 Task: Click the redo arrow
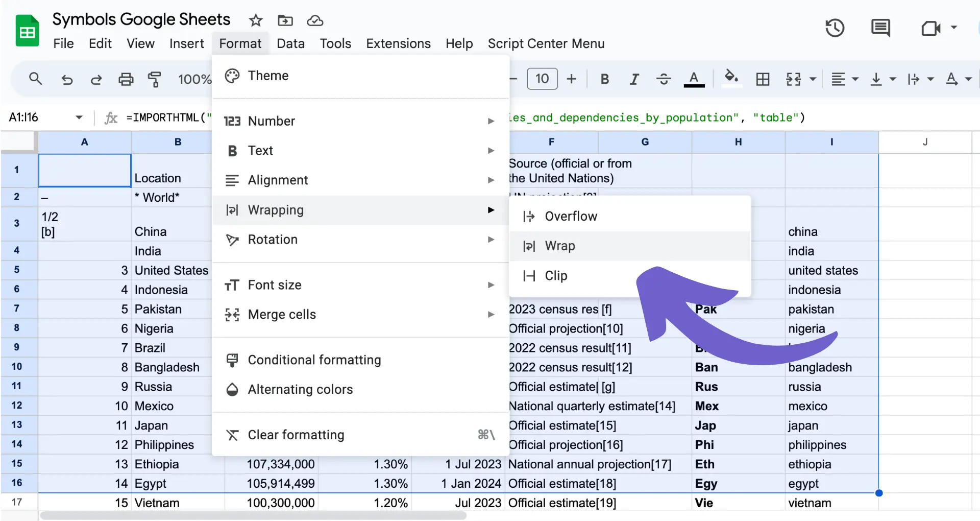pyautogui.click(x=96, y=79)
